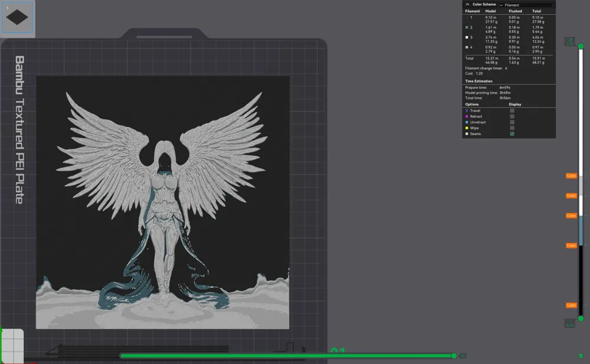This screenshot has height=364, width=590.
Task: Click the horizontal move slider handle
Action: pos(454,356)
